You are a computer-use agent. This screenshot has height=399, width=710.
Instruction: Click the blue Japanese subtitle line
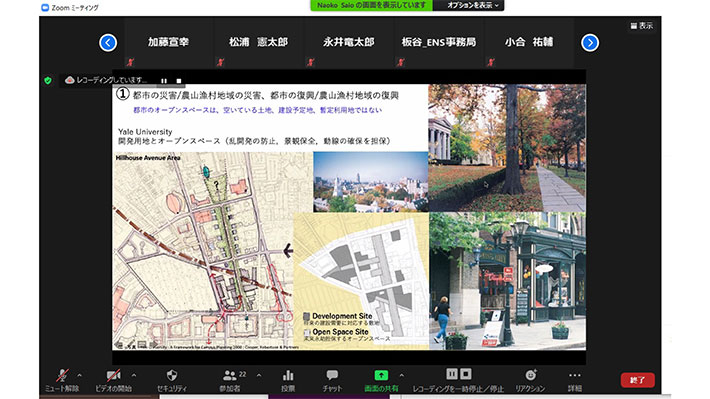pyautogui.click(x=257, y=110)
